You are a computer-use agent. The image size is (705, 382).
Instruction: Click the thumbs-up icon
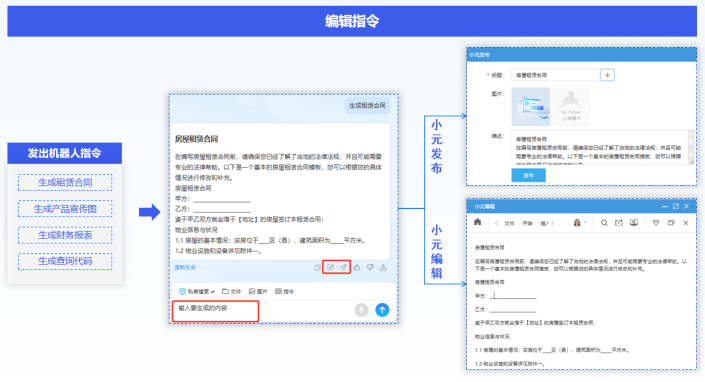pyautogui.click(x=357, y=267)
